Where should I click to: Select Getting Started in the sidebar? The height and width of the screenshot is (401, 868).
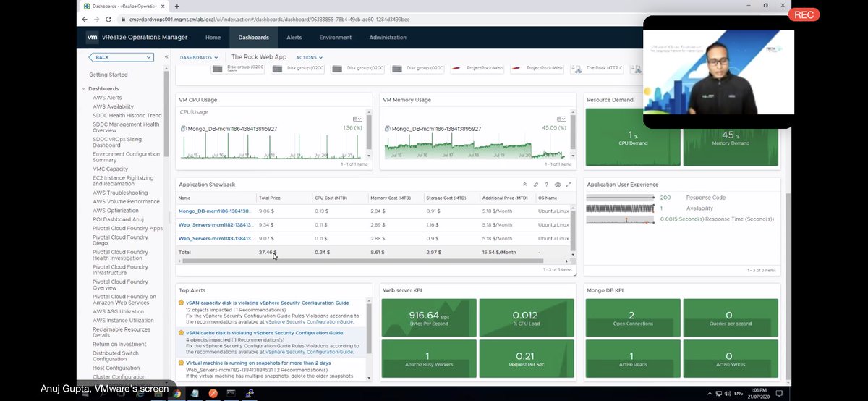coord(109,75)
